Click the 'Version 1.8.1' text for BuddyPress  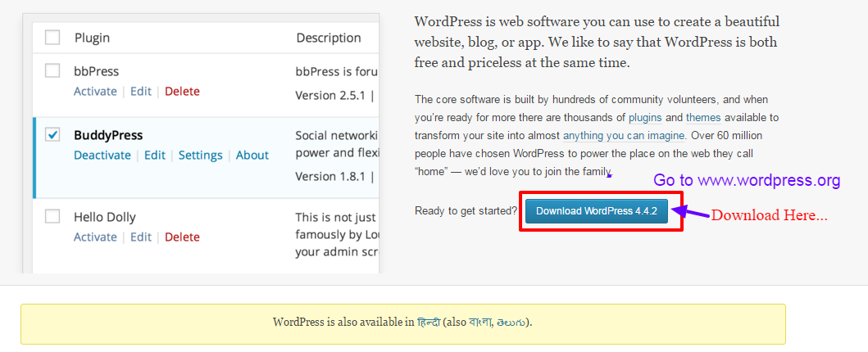[330, 177]
